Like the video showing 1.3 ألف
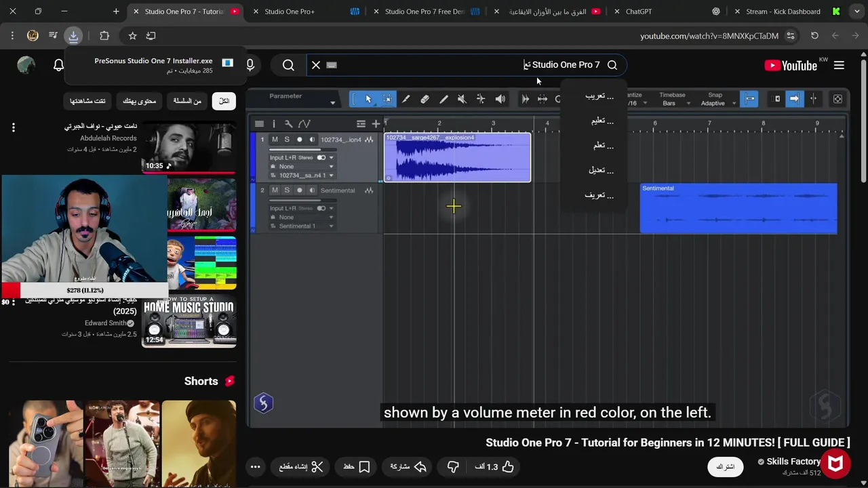The width and height of the screenshot is (868, 488). tap(494, 466)
